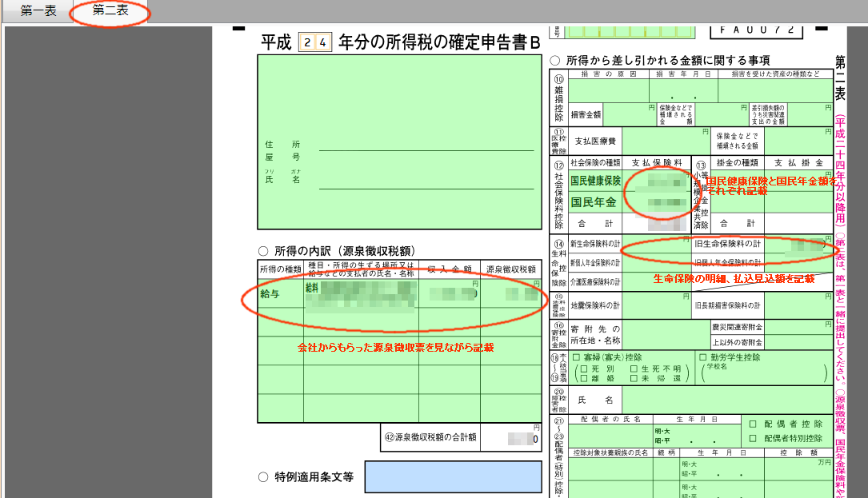This screenshot has height=498, width=868.
Task: Click the 社会保険料 合計 total field
Action: point(657,224)
